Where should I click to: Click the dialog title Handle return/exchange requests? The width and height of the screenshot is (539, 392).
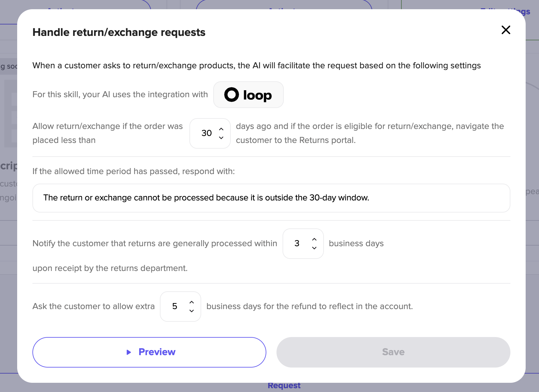pyautogui.click(x=119, y=32)
